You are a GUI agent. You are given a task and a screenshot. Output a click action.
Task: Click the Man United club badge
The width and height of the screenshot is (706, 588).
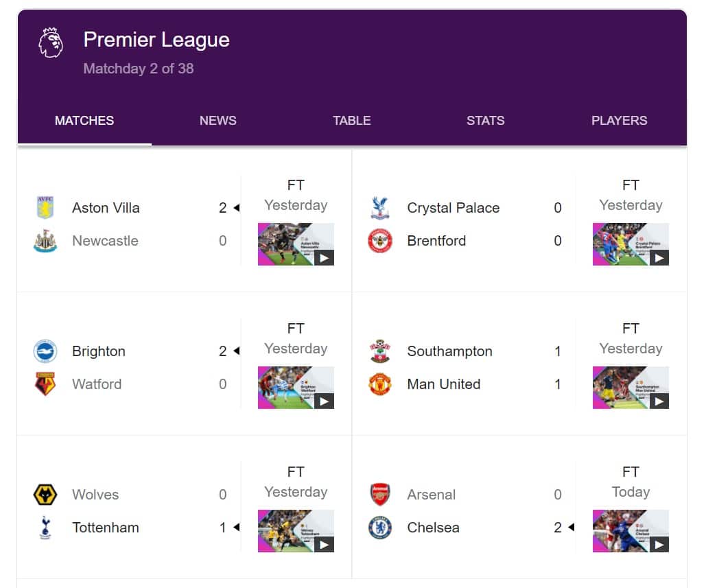[x=380, y=384]
